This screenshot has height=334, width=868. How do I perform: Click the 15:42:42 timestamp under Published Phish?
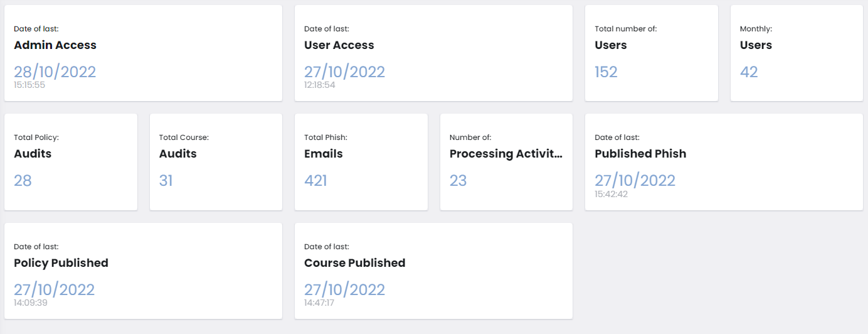pyautogui.click(x=611, y=194)
